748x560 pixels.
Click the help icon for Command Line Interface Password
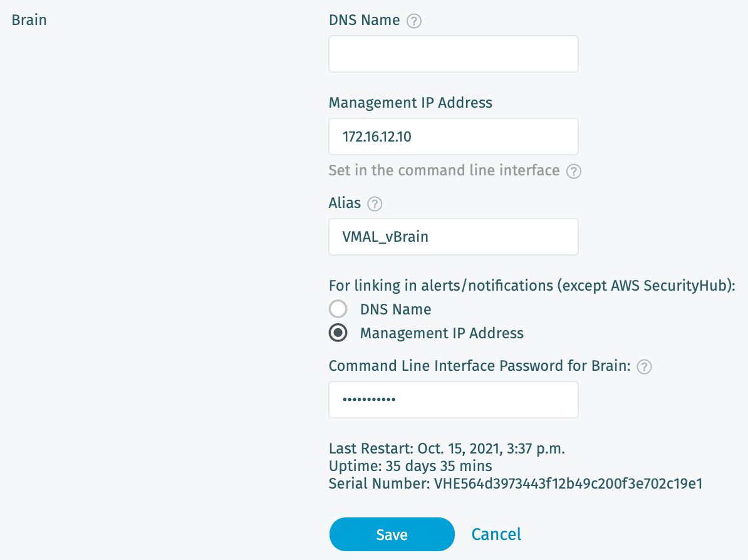click(x=644, y=366)
